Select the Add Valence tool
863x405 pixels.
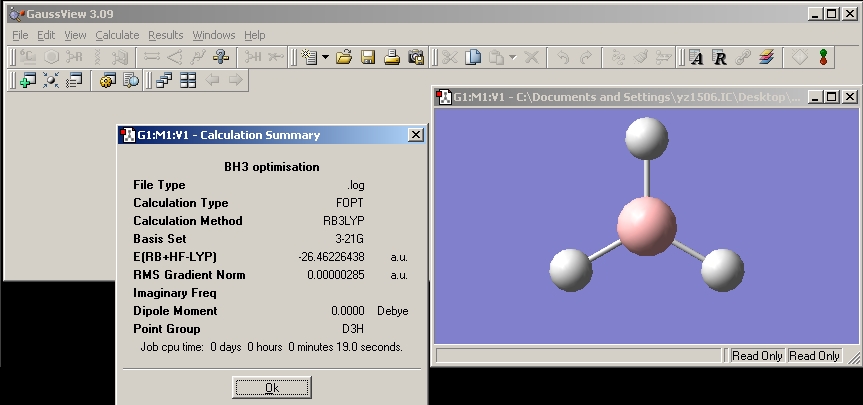point(253,57)
